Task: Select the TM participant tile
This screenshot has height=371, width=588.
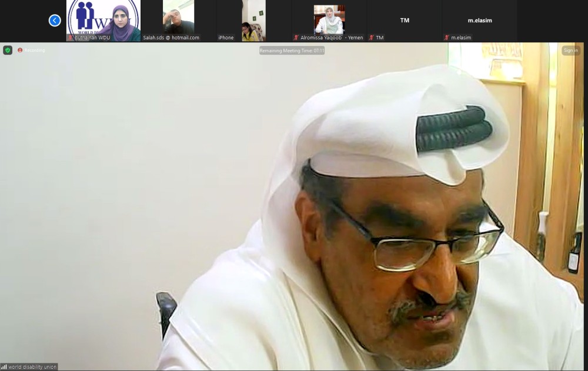Action: pos(405,21)
